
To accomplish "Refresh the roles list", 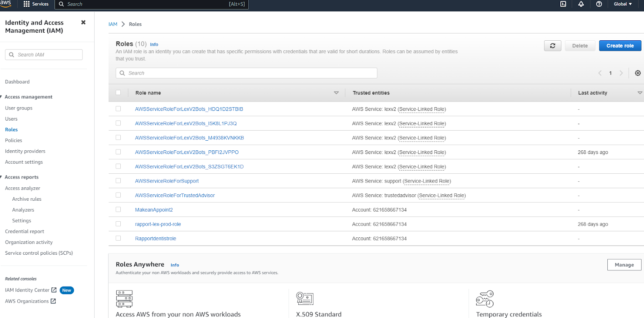I will click(x=552, y=46).
